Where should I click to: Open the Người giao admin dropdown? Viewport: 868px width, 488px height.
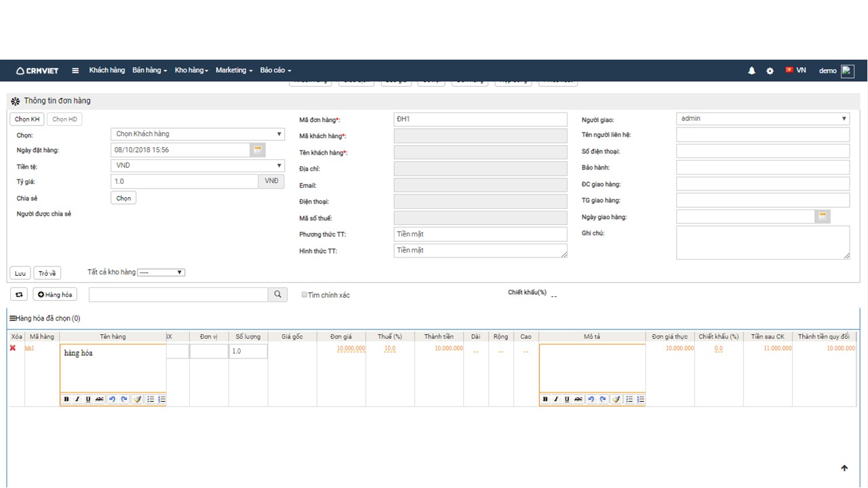762,119
